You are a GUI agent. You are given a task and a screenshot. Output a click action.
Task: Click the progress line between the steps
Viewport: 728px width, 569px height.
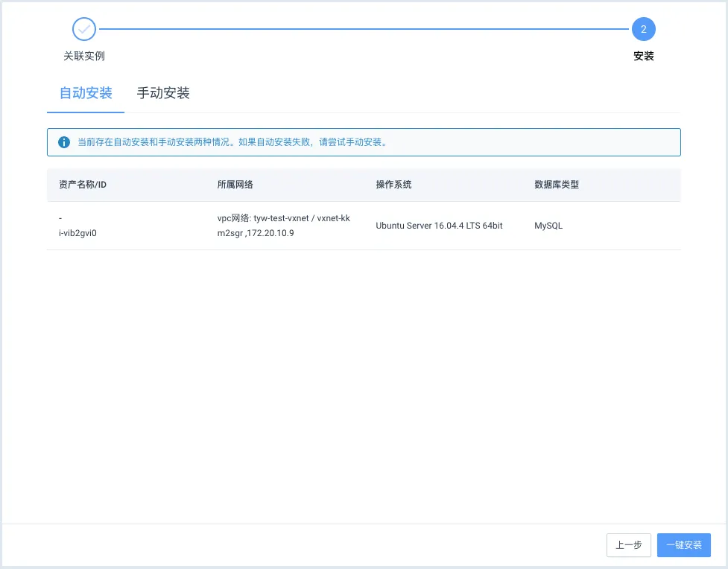tap(364, 30)
